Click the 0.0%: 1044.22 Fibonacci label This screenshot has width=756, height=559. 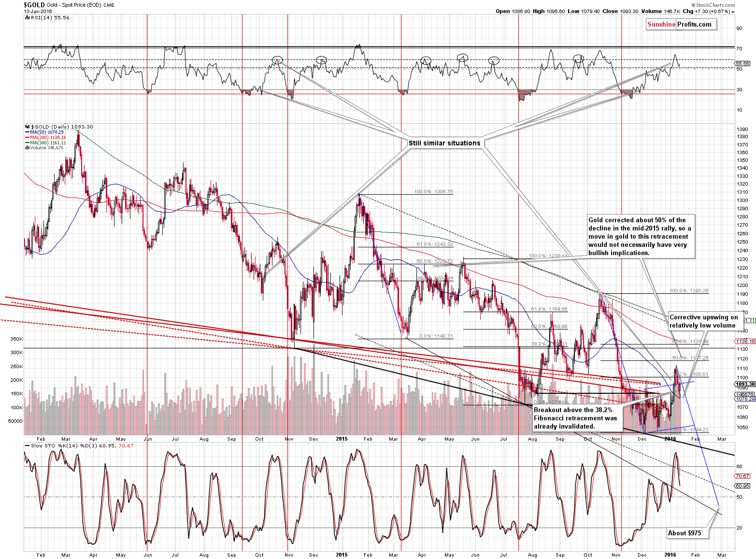coord(691,430)
